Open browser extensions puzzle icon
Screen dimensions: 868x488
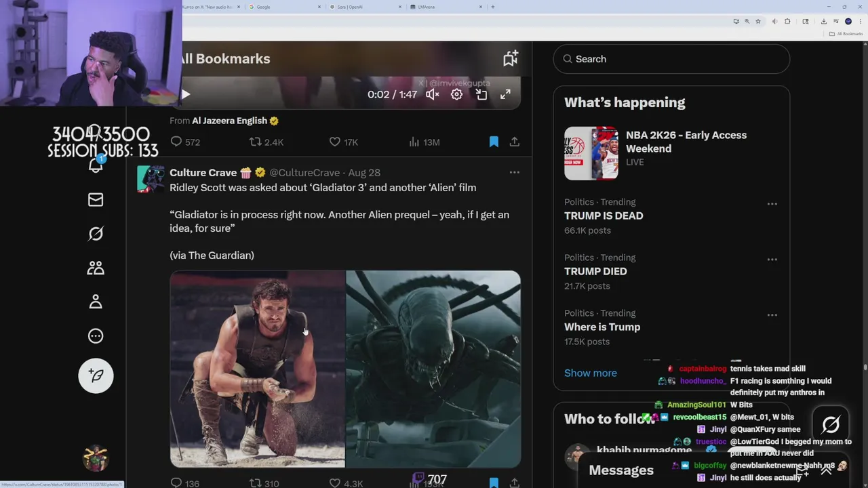coord(787,21)
